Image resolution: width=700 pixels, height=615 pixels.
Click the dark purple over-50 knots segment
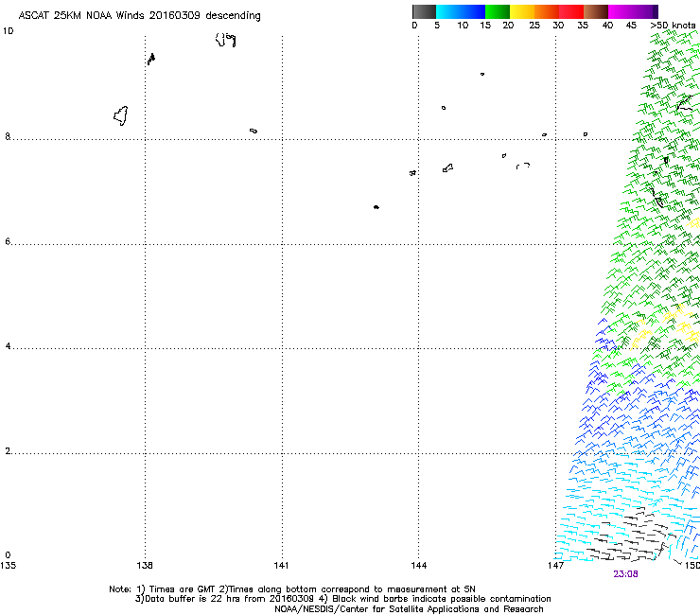click(656, 11)
